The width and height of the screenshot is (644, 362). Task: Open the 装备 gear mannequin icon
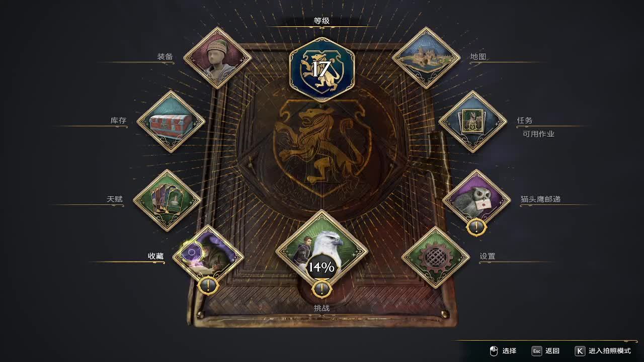tap(217, 58)
